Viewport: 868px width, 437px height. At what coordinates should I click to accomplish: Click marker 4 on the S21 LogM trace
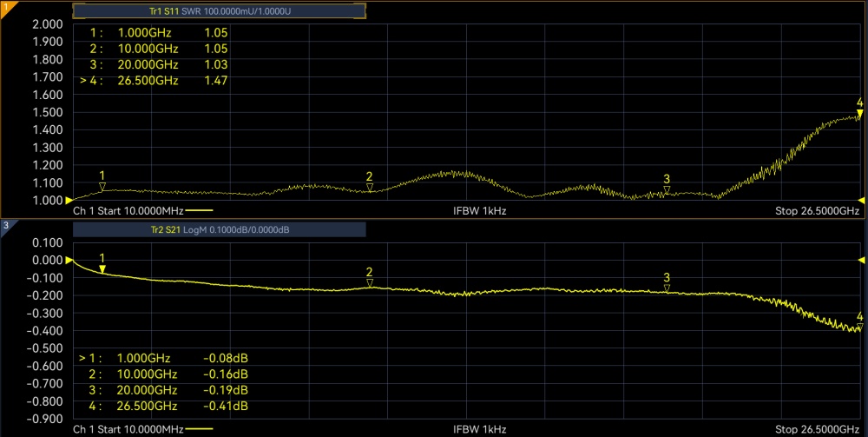pos(859,327)
